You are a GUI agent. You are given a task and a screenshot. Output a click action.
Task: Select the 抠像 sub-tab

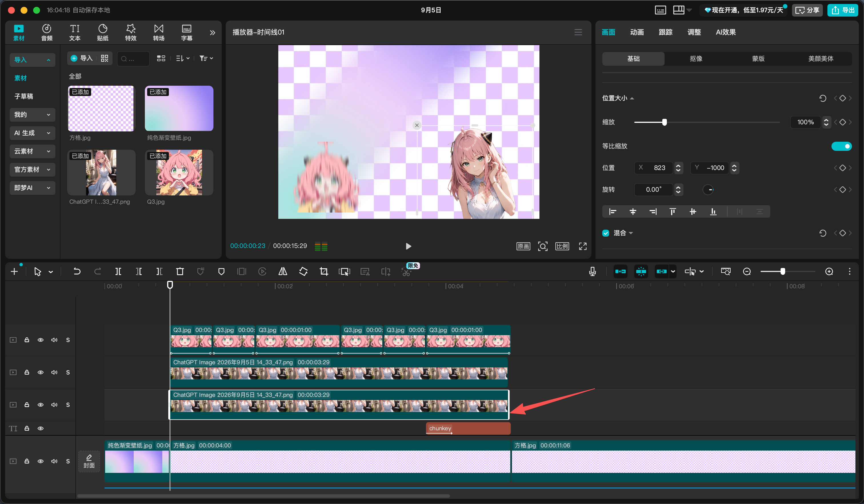click(x=696, y=59)
